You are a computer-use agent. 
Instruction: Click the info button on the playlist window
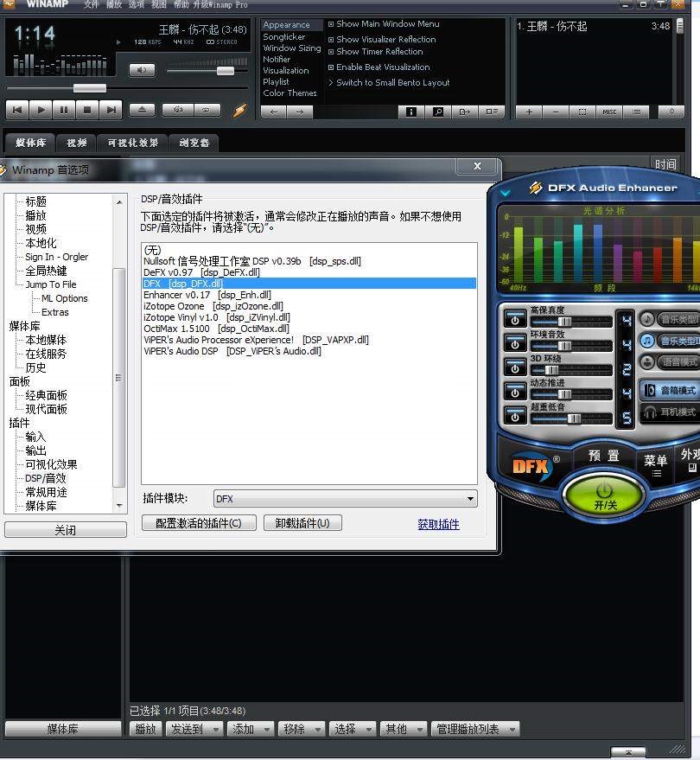(412, 112)
